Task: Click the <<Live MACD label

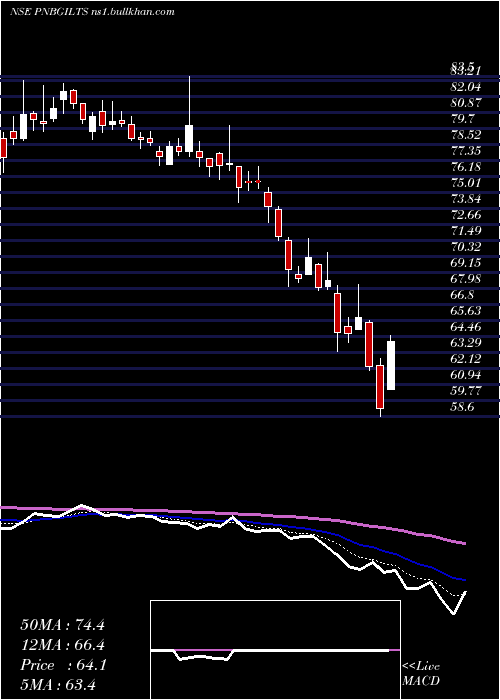Action: tap(421, 674)
